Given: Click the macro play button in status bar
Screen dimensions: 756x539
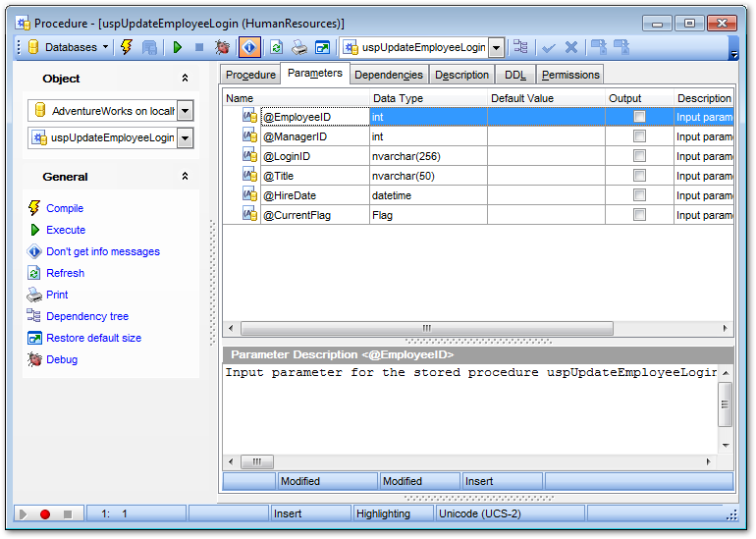Looking at the screenshot, I should pyautogui.click(x=23, y=513).
